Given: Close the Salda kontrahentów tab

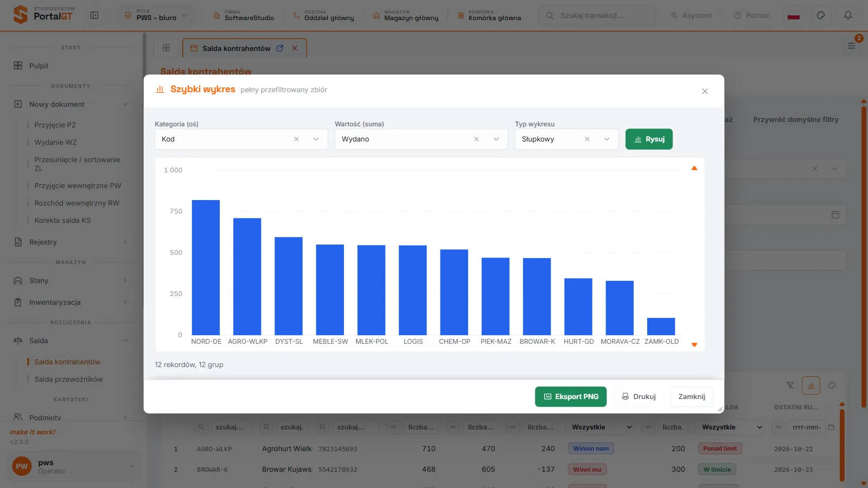Looking at the screenshot, I should point(295,48).
